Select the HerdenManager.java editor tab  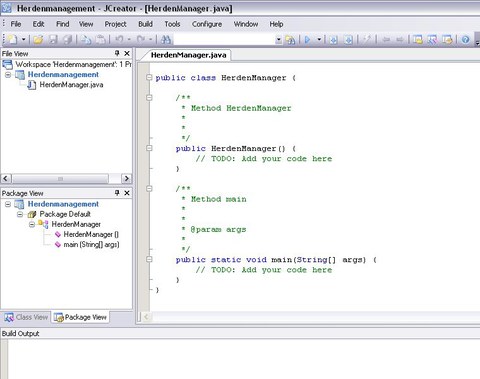[188, 55]
